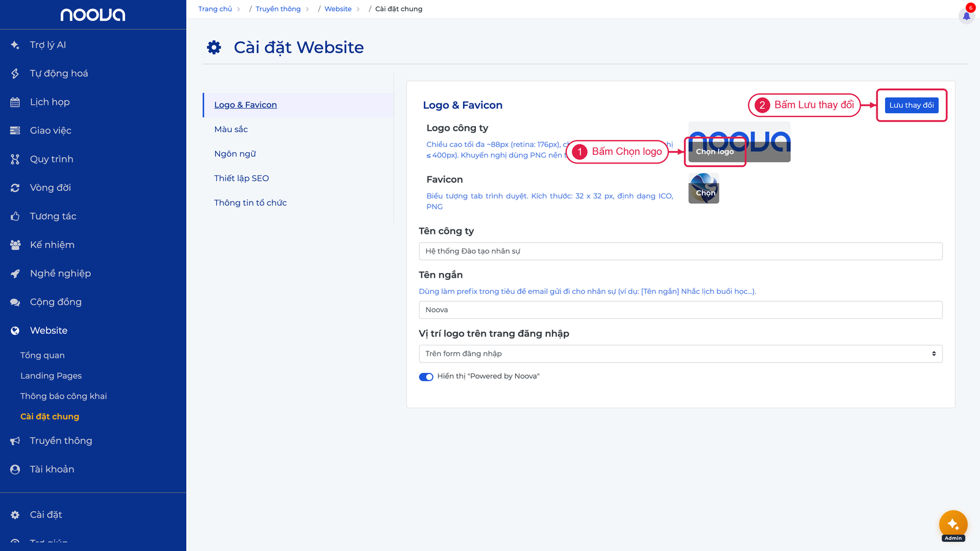Click the Noova logo in sidebar
Viewport: 980px width, 551px height.
(x=92, y=15)
